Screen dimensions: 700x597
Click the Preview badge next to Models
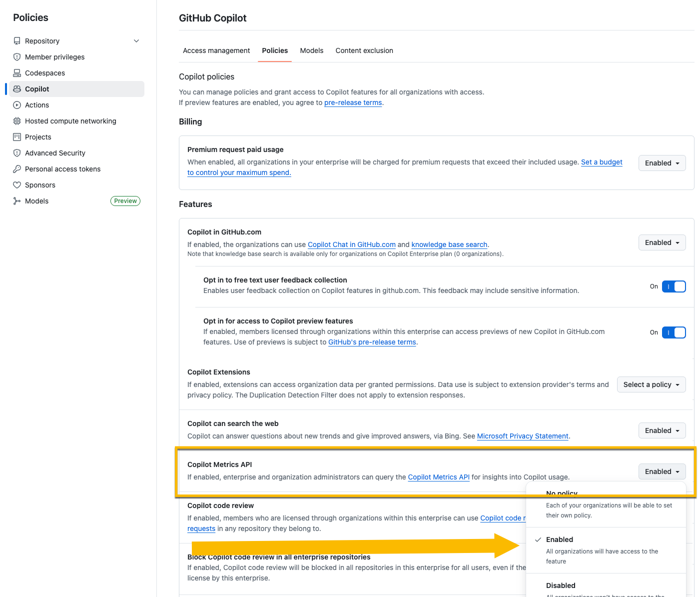(x=125, y=201)
